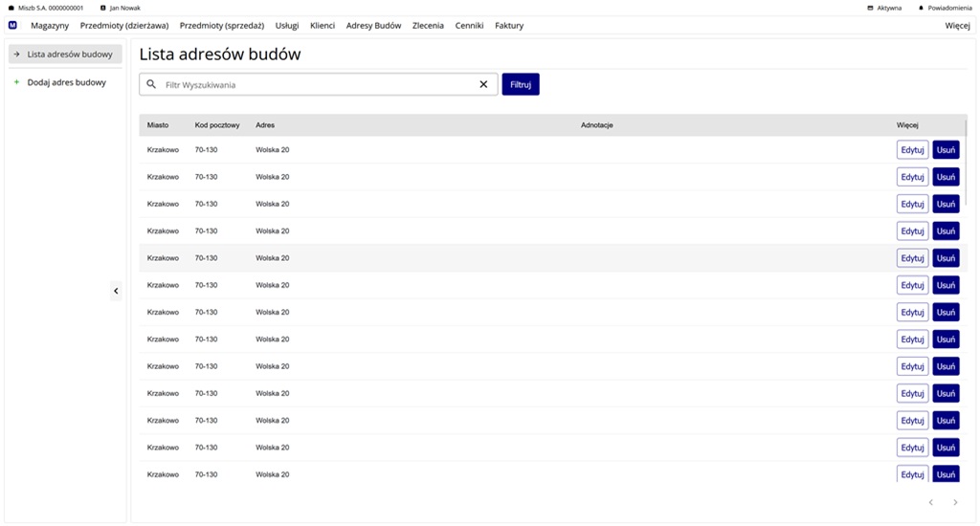Viewport: 980px width, 526px height.
Task: Collapse the sidebar with the left chevron
Action: (116, 291)
